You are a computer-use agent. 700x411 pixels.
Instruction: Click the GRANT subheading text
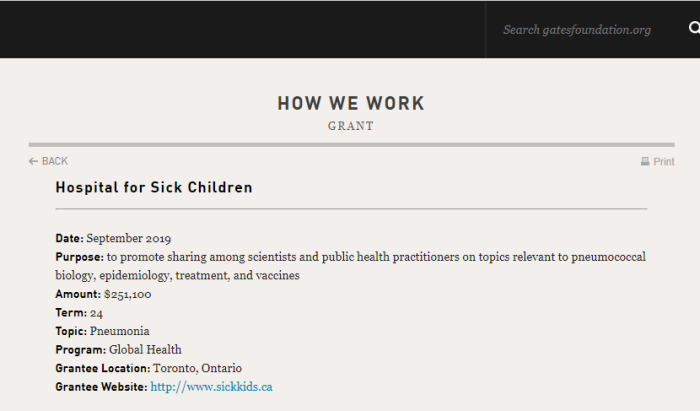[351, 126]
